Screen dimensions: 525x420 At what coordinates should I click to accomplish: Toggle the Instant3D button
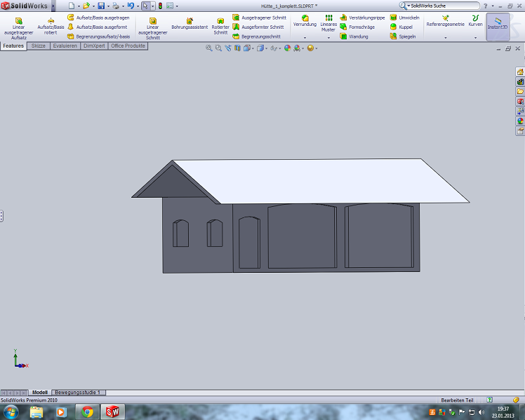coord(498,25)
